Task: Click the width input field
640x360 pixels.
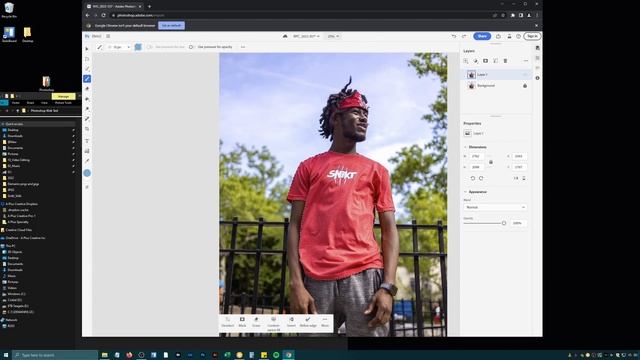Action: tap(477, 156)
